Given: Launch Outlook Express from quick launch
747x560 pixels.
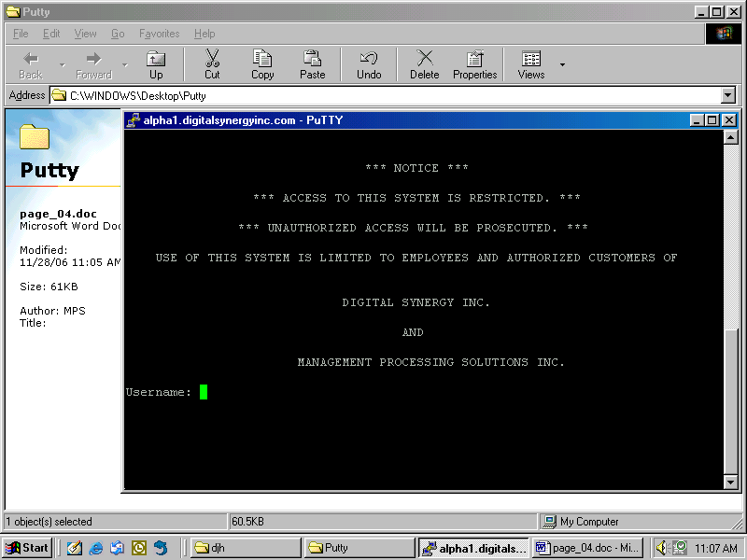Looking at the screenshot, I should pos(117,548).
